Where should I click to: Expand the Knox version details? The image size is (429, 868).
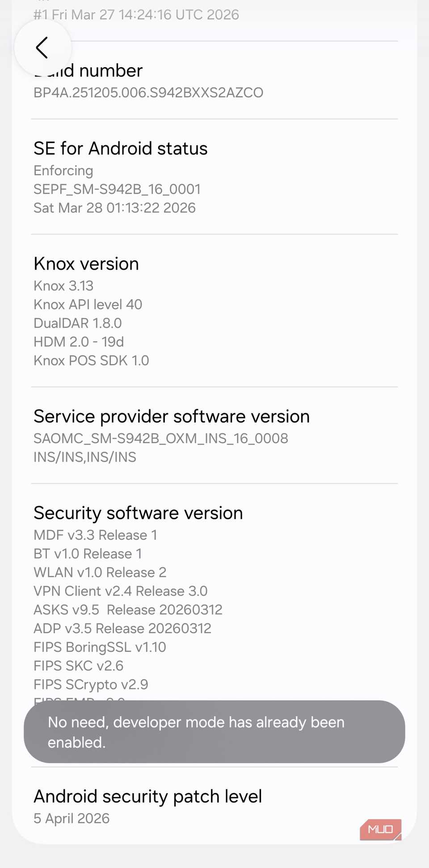[86, 264]
